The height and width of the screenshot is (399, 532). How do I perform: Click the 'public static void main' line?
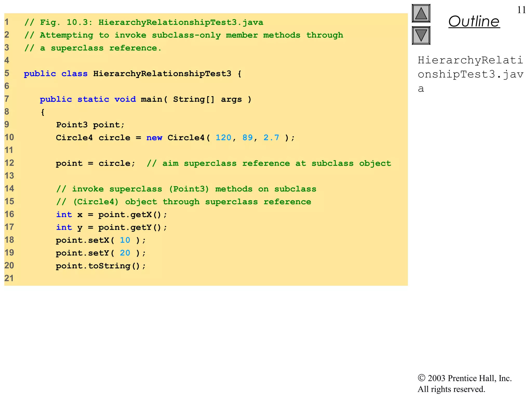coord(145,99)
